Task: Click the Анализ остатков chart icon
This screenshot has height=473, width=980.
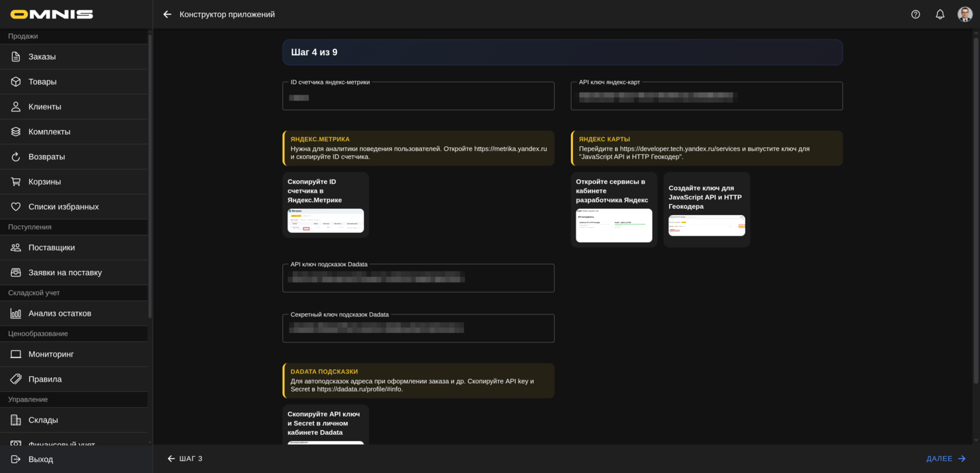Action: 16,314
